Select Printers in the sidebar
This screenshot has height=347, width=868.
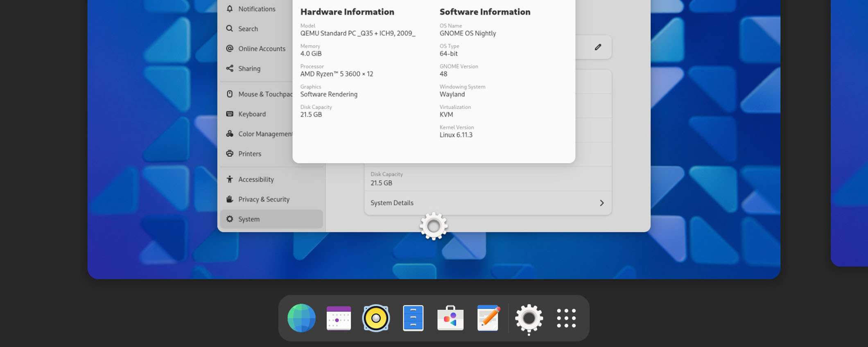(257, 153)
